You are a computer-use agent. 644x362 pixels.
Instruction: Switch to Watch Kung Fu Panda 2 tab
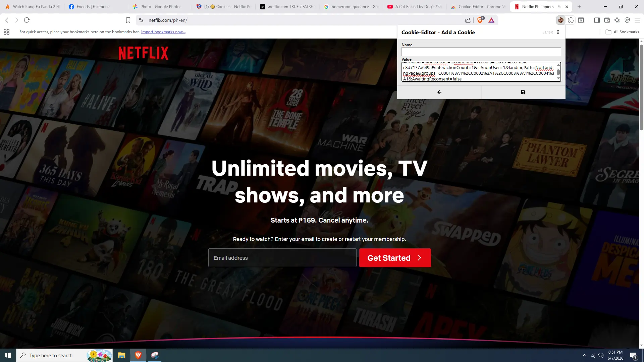pos(32,7)
